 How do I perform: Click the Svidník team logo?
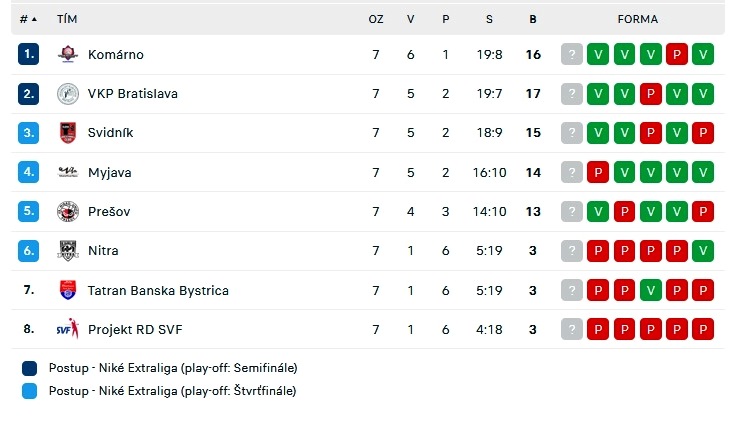click(68, 133)
